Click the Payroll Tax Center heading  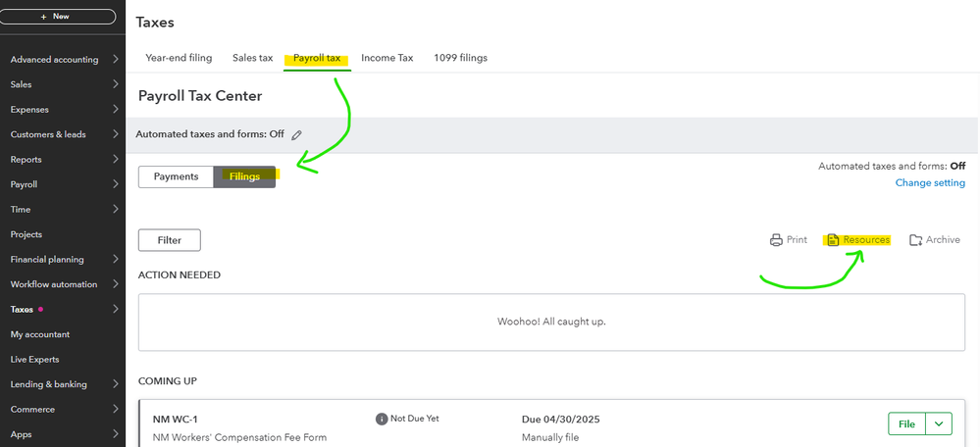tap(200, 95)
